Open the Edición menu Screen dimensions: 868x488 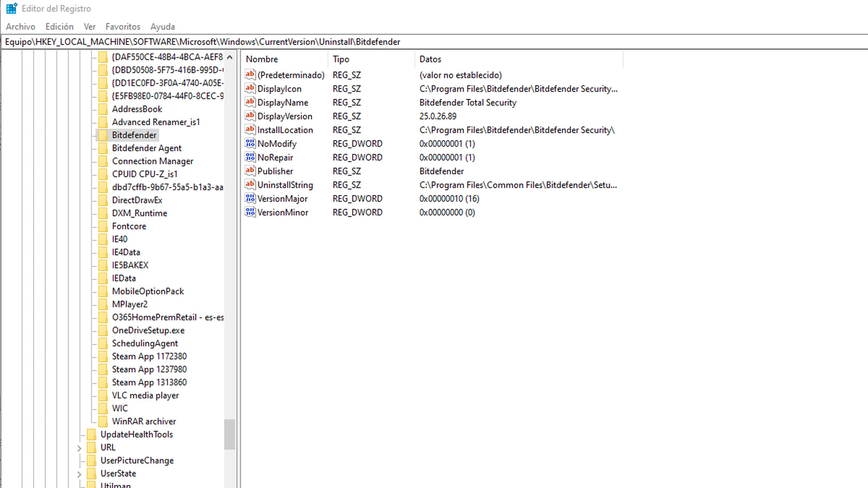tap(59, 27)
